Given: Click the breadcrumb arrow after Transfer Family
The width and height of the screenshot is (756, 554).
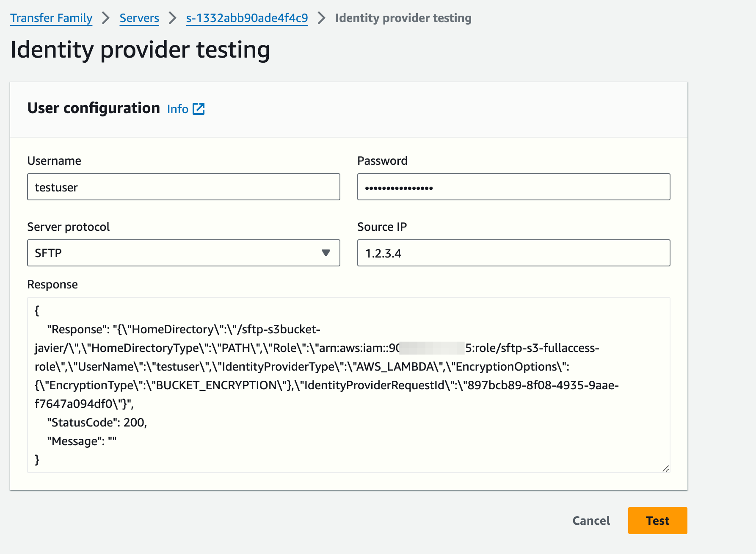Looking at the screenshot, I should (105, 18).
